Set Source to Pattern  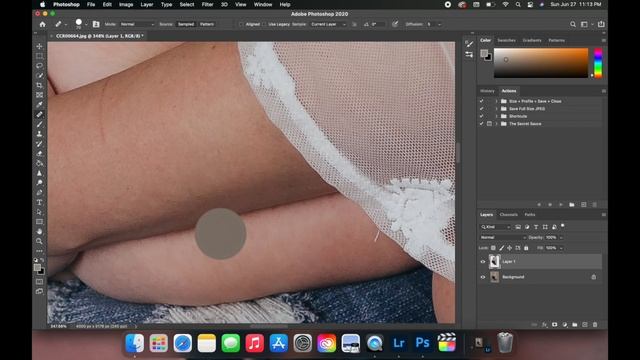click(207, 24)
